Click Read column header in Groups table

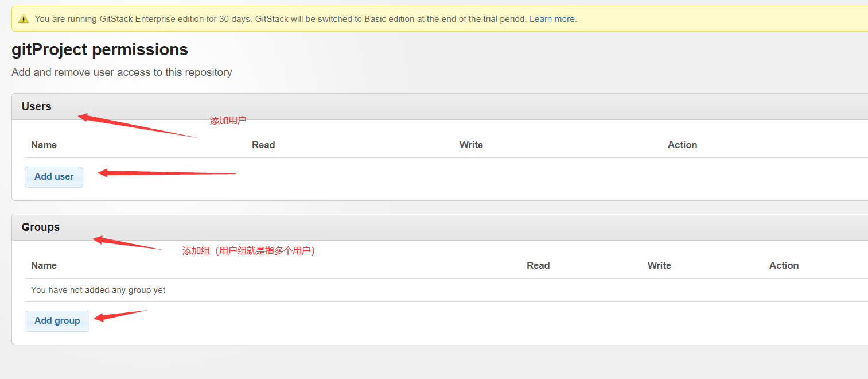coord(538,265)
